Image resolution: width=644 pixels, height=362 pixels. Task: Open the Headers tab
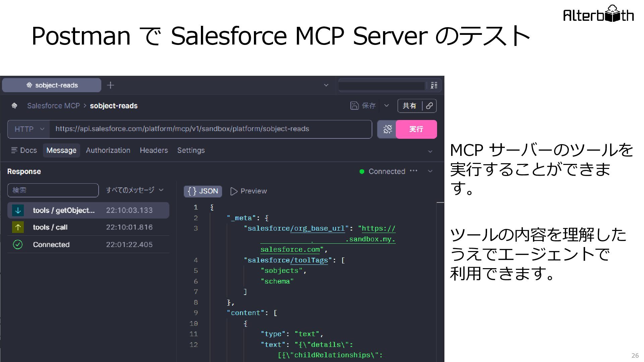pos(154,150)
